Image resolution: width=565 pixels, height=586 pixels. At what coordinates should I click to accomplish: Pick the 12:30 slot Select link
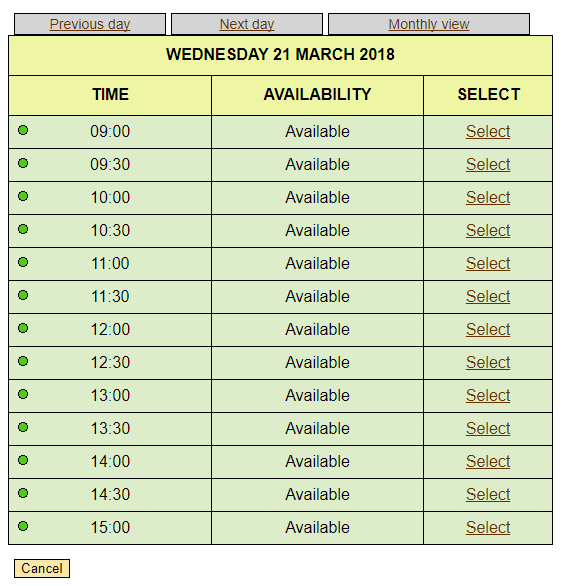tap(488, 363)
